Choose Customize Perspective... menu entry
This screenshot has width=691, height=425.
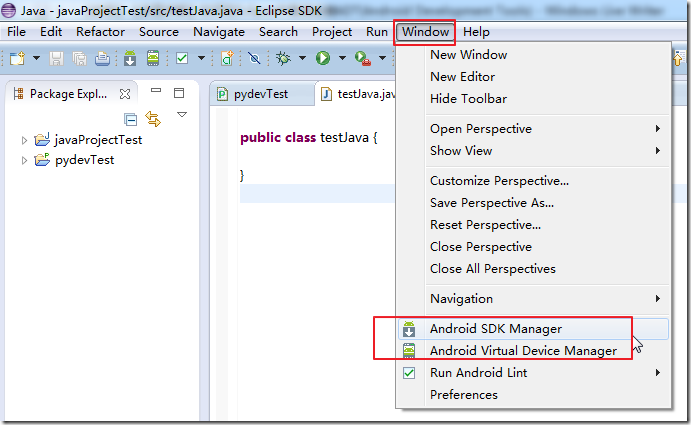tap(534, 181)
